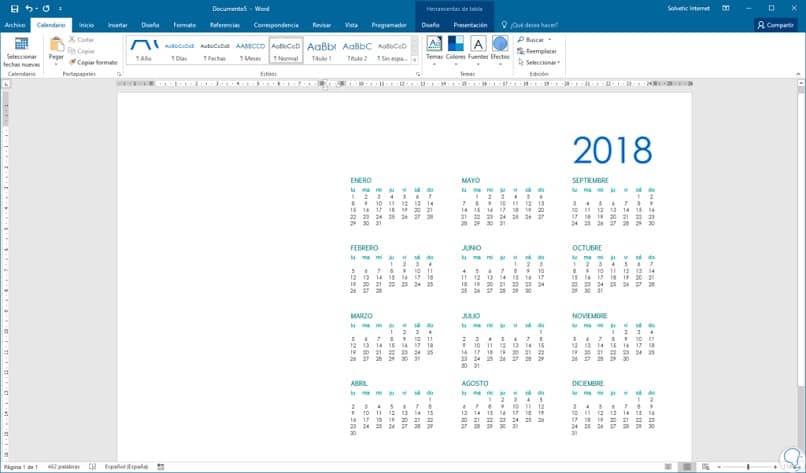The height and width of the screenshot is (473, 806).
Task: Open the Programador tab
Action: (389, 25)
